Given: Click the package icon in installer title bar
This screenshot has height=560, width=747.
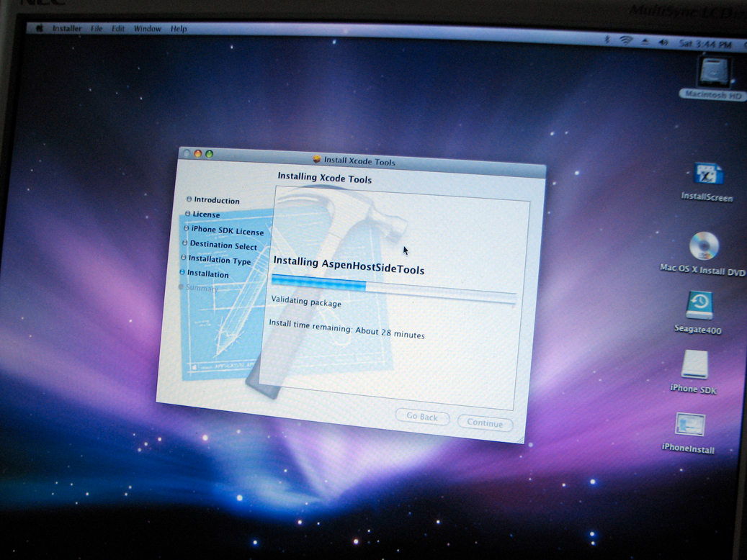Looking at the screenshot, I should point(317,159).
